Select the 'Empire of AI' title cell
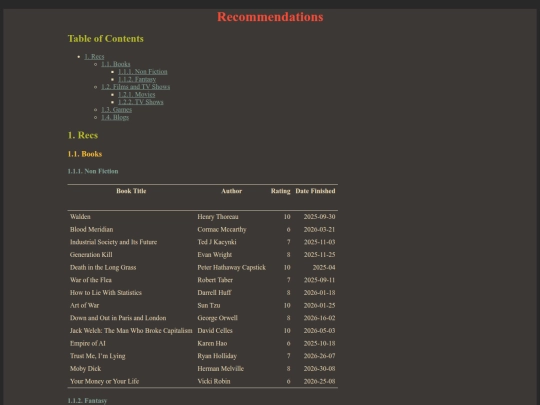The width and height of the screenshot is (540, 405). [87, 343]
